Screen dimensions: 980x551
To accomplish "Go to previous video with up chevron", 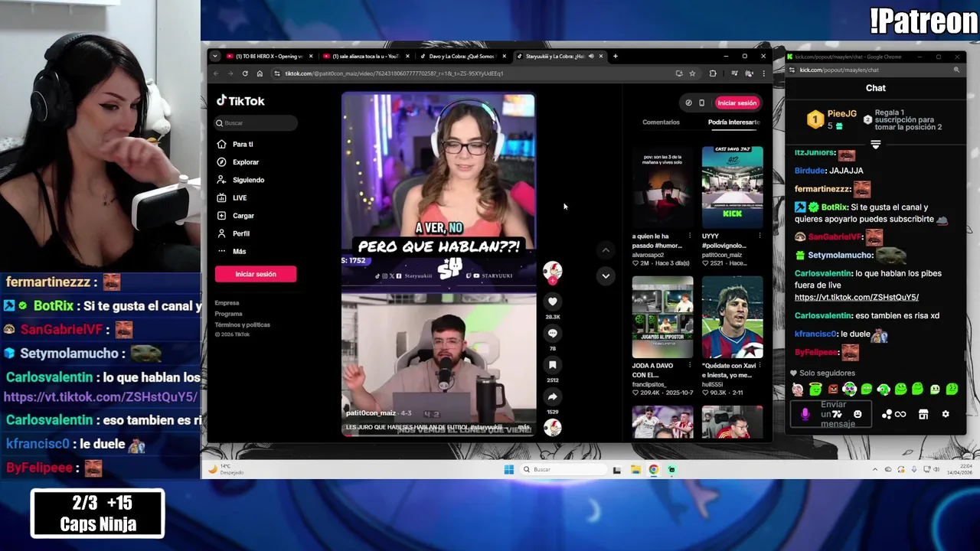I will pos(606,250).
